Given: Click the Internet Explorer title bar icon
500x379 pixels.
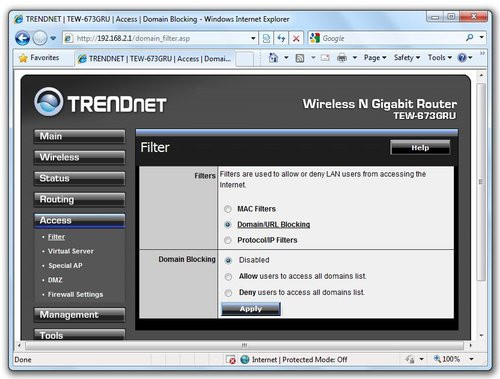Looking at the screenshot, I should coord(19,19).
